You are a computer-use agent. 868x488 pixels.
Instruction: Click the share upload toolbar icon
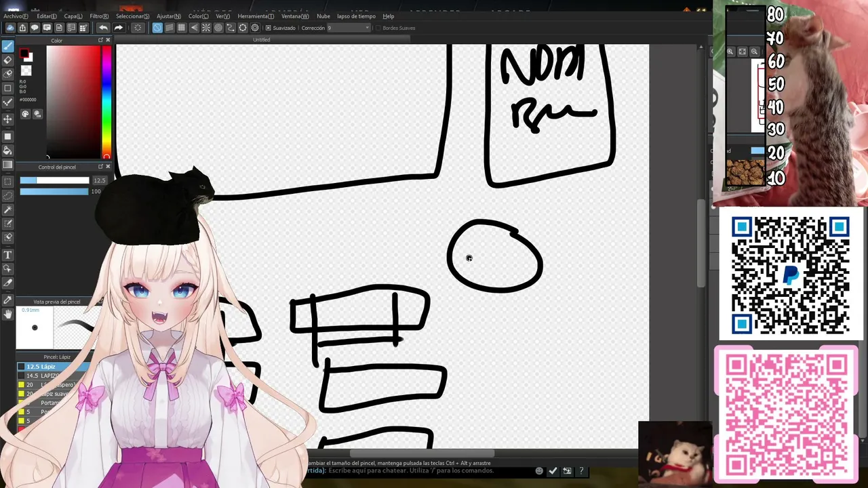[22, 28]
